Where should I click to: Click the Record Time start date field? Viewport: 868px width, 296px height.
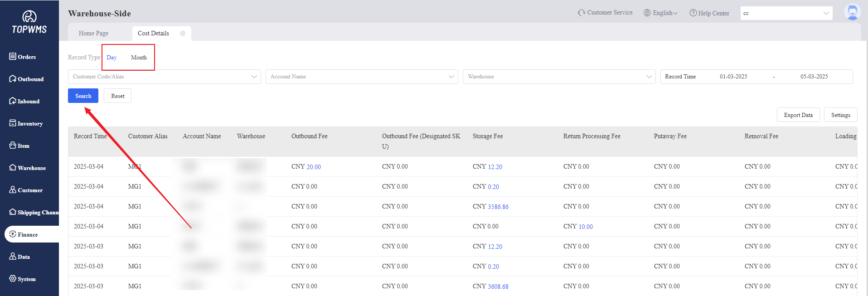733,77
